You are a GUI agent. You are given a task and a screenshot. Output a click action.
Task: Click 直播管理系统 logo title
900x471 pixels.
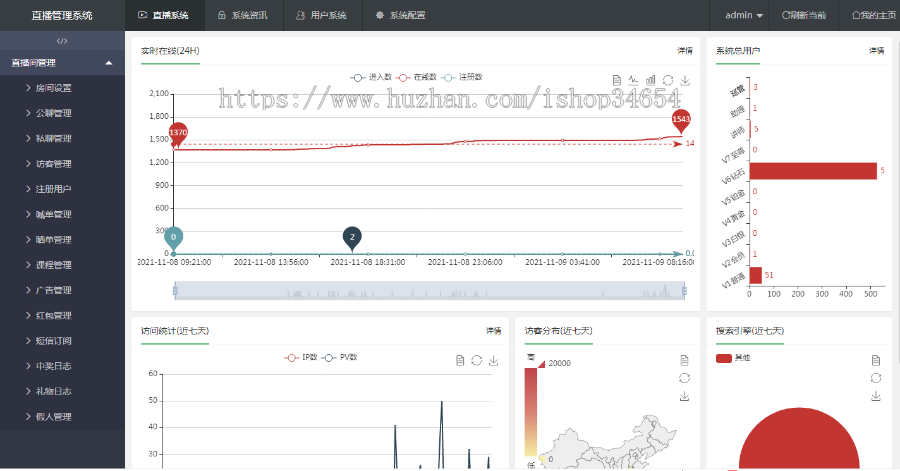[x=62, y=15]
